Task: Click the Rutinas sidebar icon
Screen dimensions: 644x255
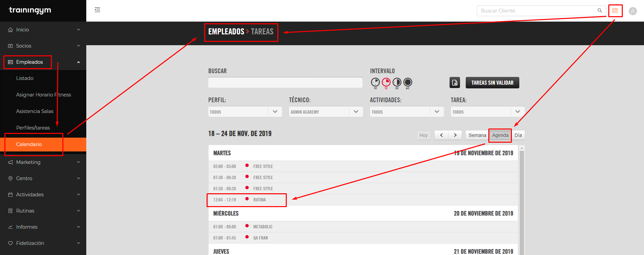Action: (10, 211)
